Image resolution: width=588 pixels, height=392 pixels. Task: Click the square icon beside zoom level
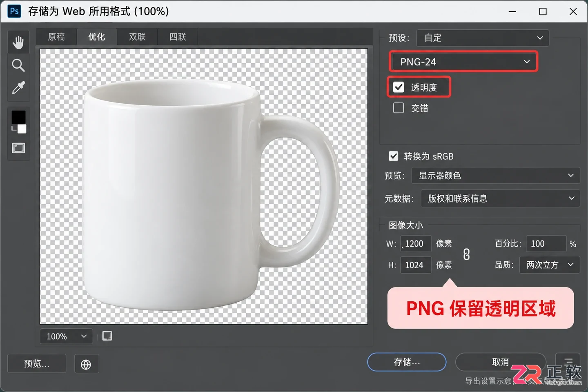coord(107,336)
